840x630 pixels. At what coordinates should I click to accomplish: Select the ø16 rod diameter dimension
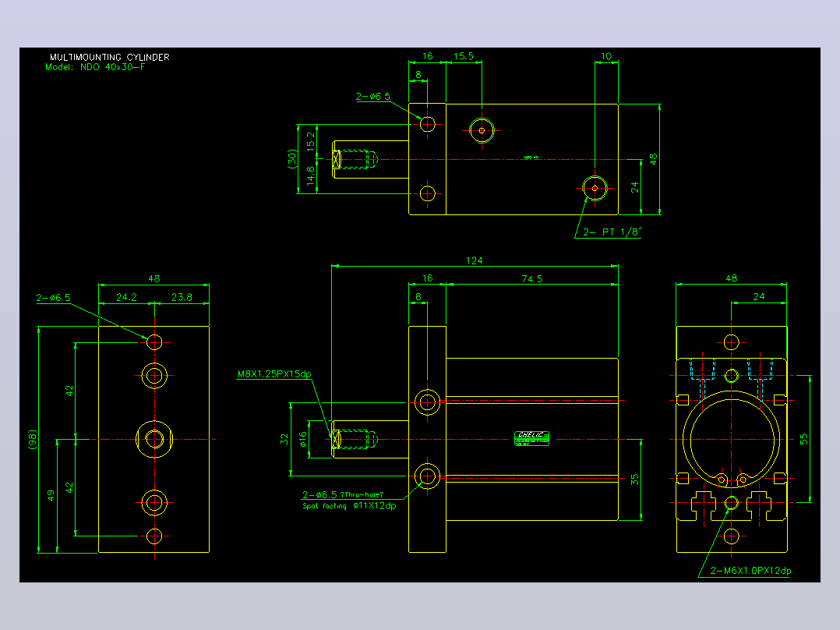pyautogui.click(x=303, y=440)
